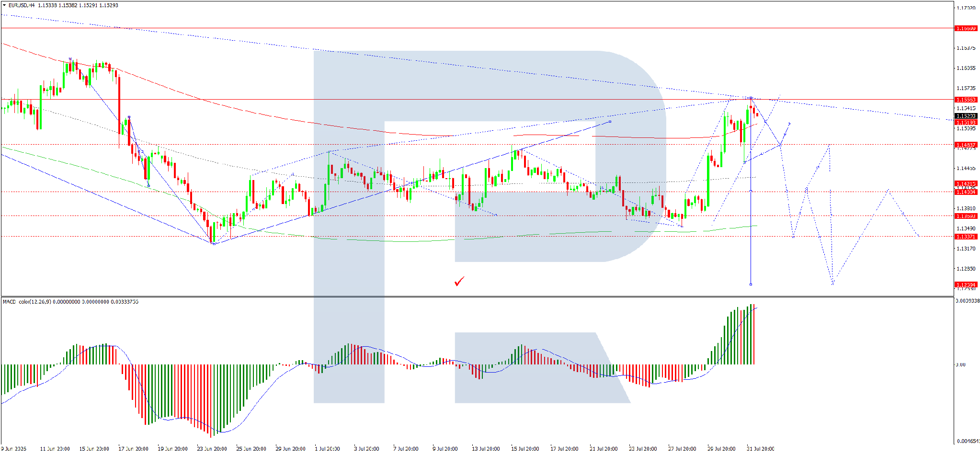Click the 15 Jul 20:00 date label
This screenshot has height=454, width=980.
pos(525,449)
